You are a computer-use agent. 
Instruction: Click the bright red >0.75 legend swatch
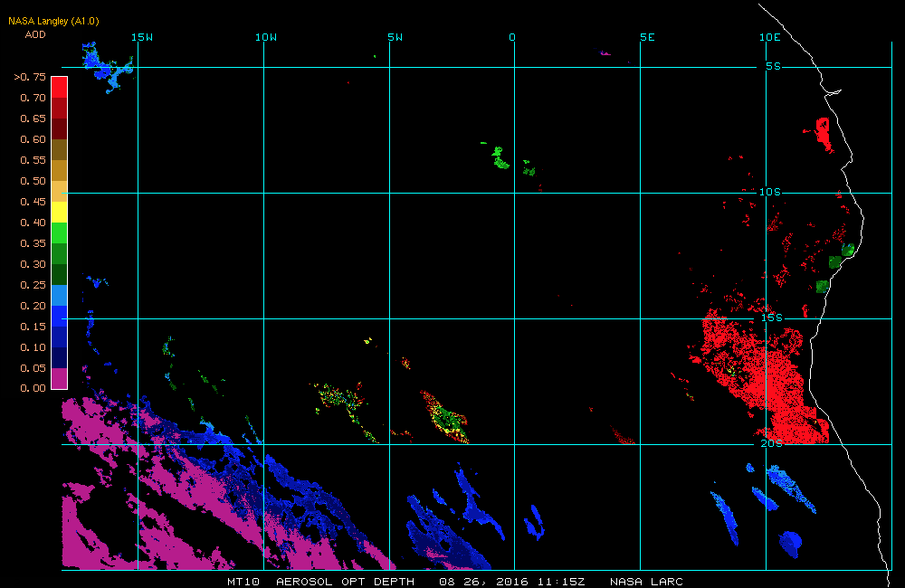click(60, 87)
